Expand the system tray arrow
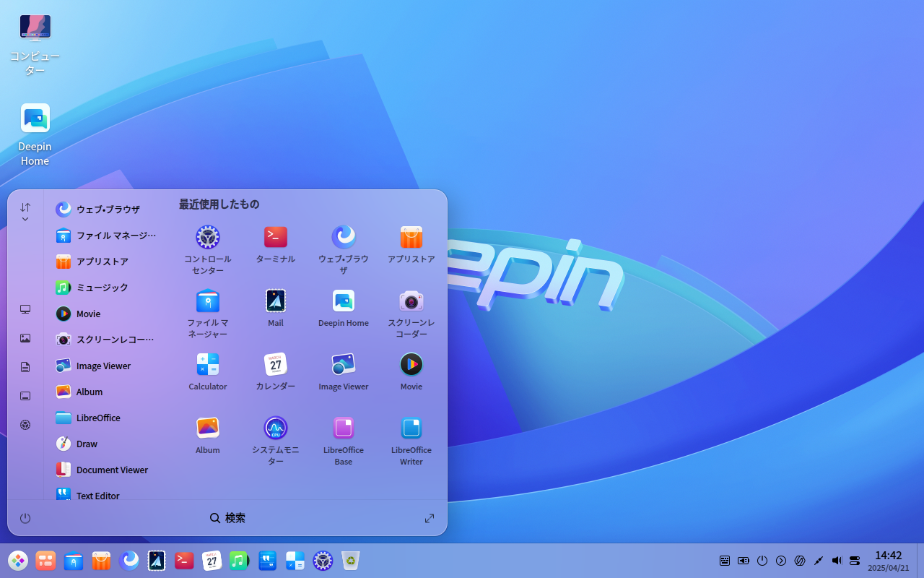The image size is (924, 578). click(x=781, y=561)
